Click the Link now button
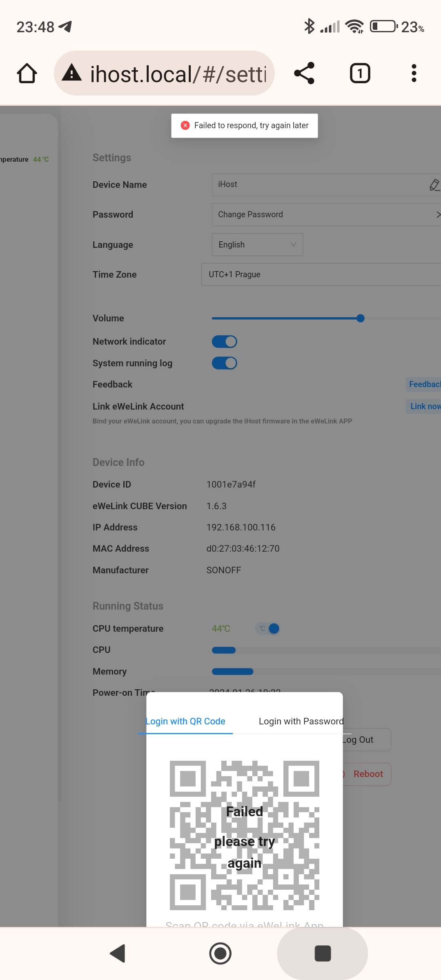The image size is (441, 980). pyautogui.click(x=424, y=406)
